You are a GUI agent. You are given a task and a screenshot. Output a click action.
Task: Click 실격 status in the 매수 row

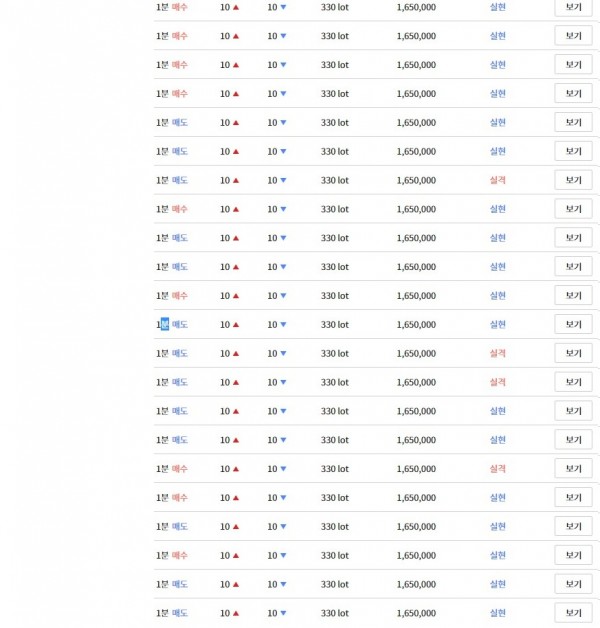pyautogui.click(x=497, y=468)
